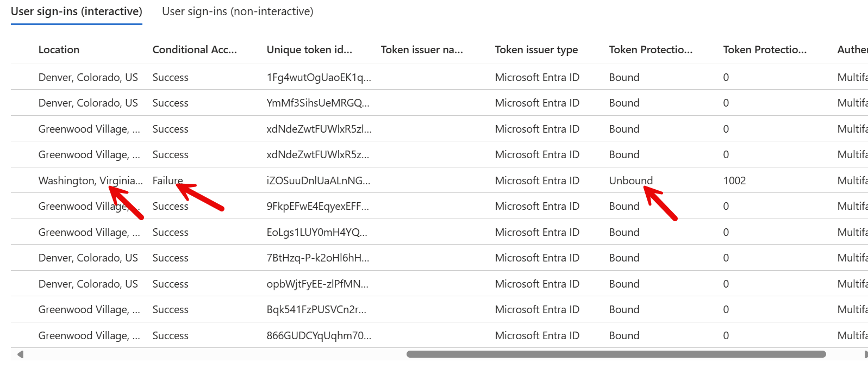Click the Failure conditional access cell
This screenshot has height=374, width=868.
coord(168,180)
